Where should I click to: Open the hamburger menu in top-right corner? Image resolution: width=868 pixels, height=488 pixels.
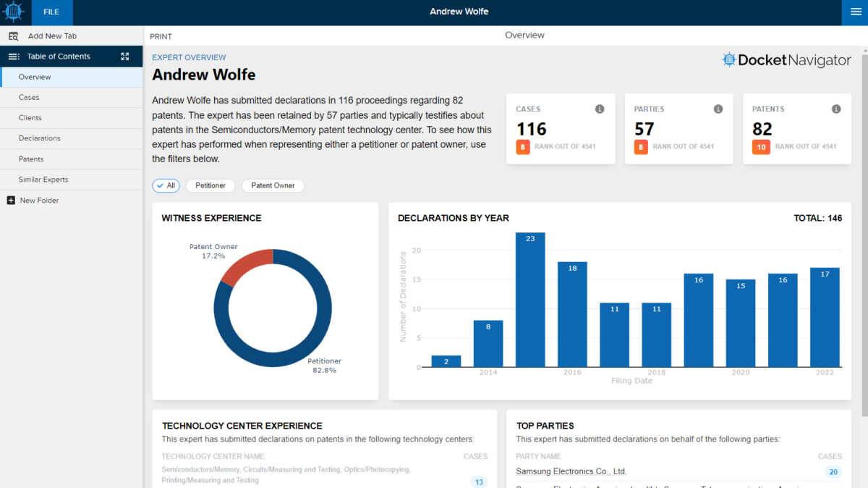[855, 12]
